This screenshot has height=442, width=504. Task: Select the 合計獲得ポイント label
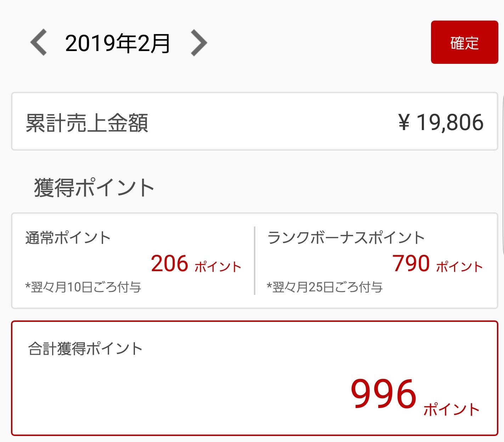pyautogui.click(x=85, y=349)
